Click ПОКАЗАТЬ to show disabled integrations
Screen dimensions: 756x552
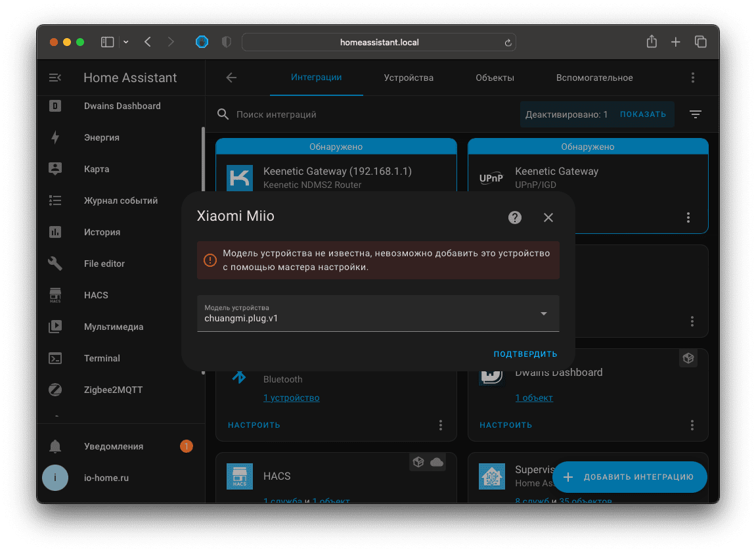[x=642, y=114]
